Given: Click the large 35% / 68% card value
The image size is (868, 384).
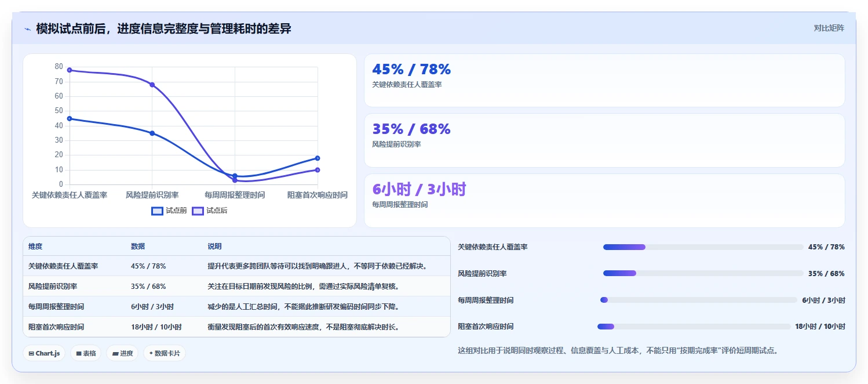Looking at the screenshot, I should tap(411, 129).
